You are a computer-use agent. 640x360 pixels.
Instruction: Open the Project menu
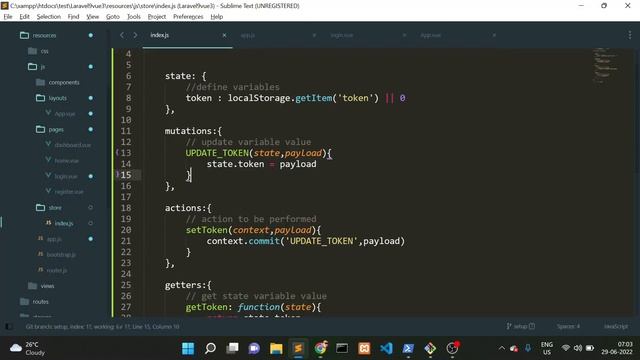[x=157, y=17]
